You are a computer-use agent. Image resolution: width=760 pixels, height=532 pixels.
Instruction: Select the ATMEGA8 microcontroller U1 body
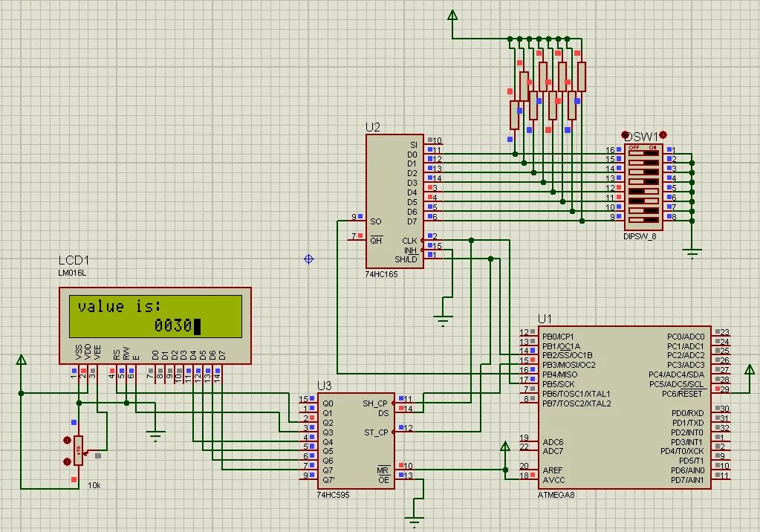coord(624,407)
